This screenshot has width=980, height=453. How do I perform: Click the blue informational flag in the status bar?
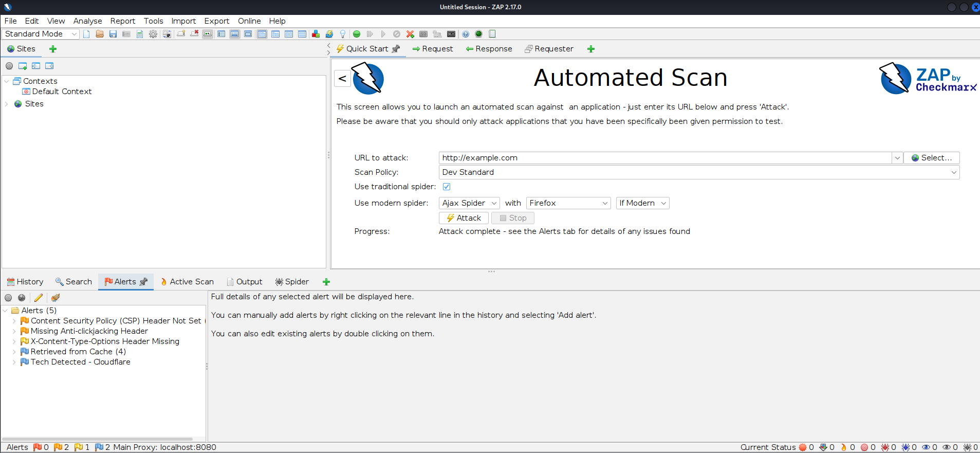click(99, 447)
